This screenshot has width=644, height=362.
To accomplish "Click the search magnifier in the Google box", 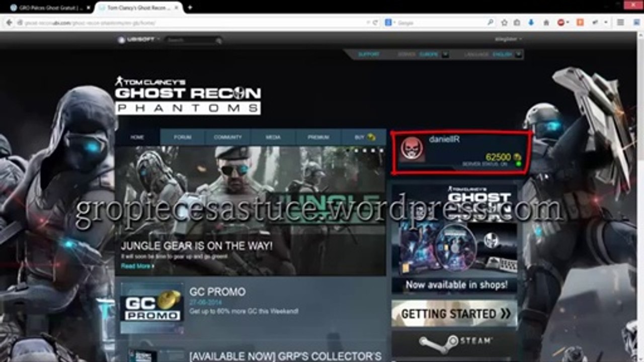I will point(491,23).
